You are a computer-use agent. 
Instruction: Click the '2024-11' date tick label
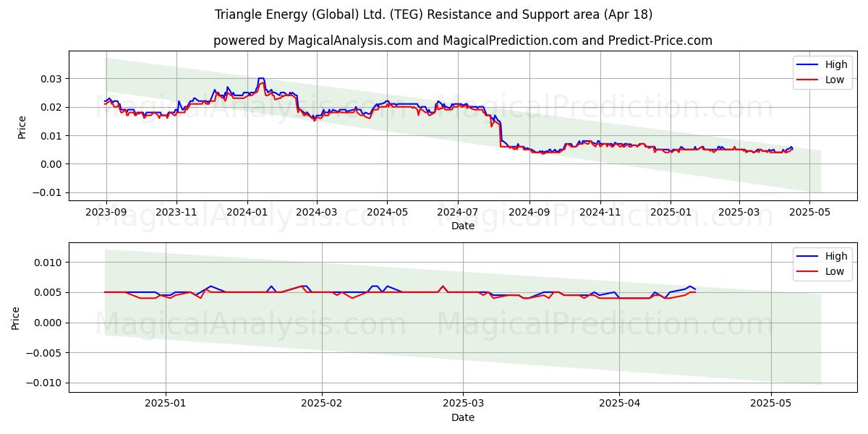pyautogui.click(x=600, y=213)
